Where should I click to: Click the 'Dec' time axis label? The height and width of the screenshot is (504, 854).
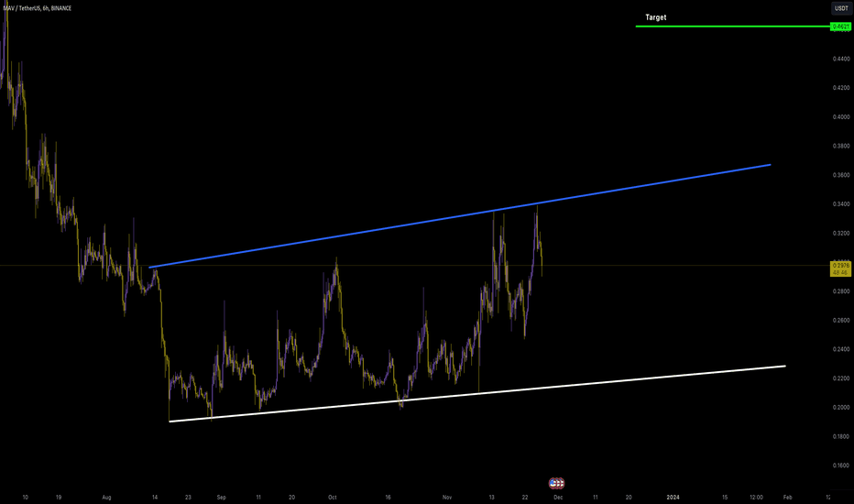(x=558, y=498)
